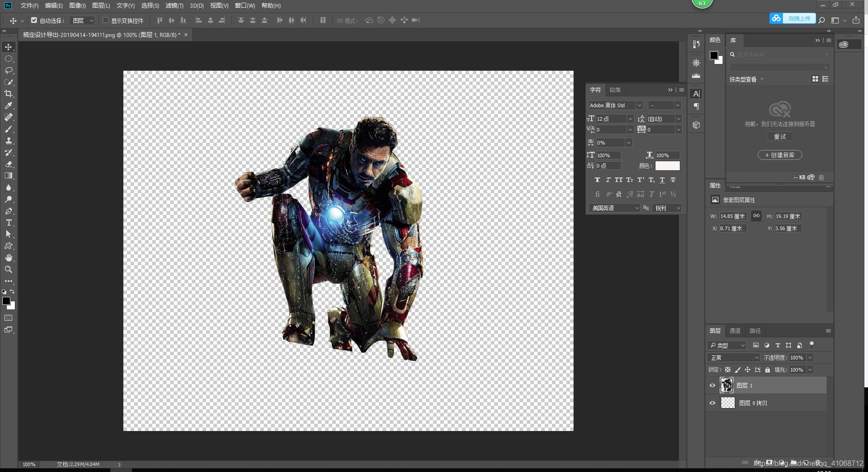The height and width of the screenshot is (472, 868).
Task: Toggle the width-height link in Properties
Action: [x=756, y=216]
